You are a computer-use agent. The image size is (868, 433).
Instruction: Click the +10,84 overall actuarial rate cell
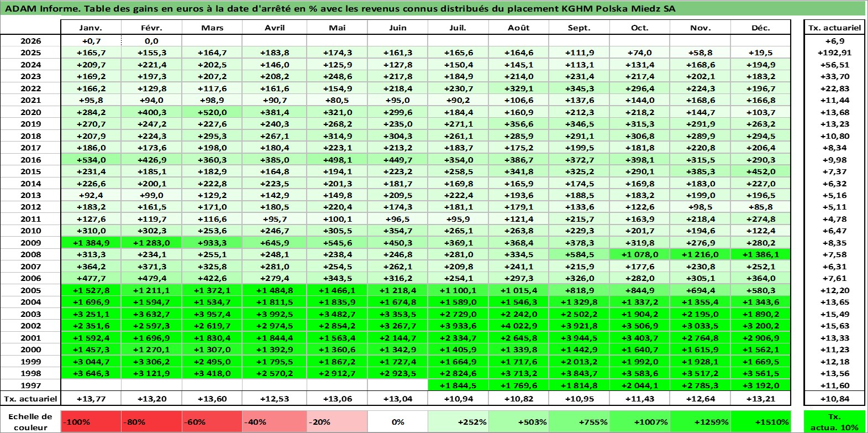(834, 399)
